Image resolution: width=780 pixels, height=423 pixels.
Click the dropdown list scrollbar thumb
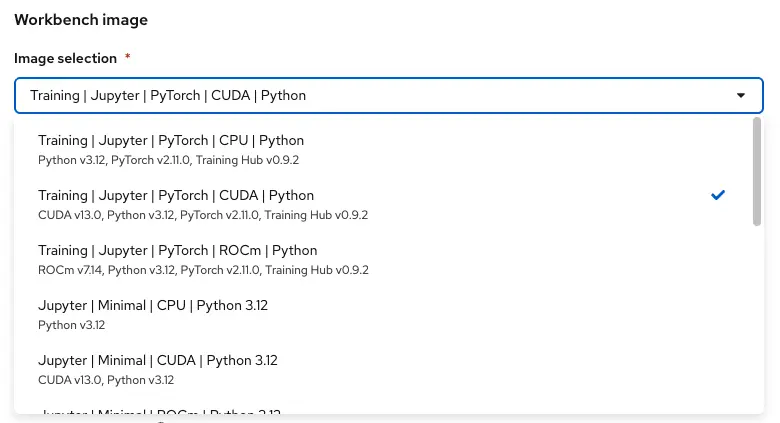(757, 172)
